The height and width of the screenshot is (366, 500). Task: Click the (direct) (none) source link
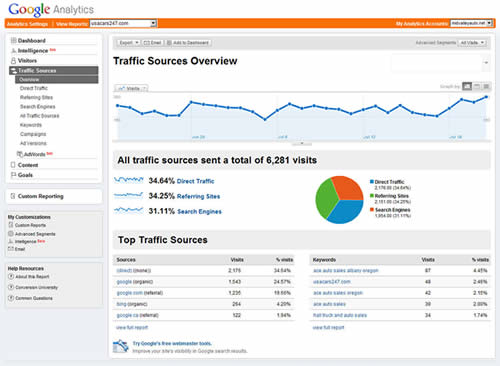[x=124, y=270]
